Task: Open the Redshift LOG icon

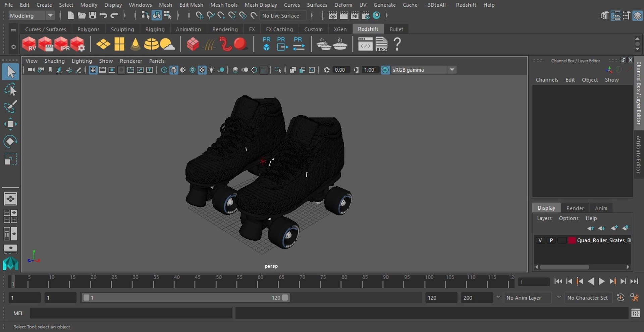Action: 381,44
